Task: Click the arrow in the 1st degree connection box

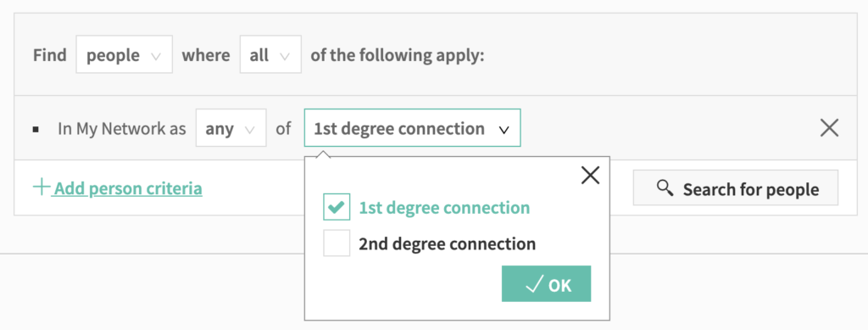Action: click(504, 130)
